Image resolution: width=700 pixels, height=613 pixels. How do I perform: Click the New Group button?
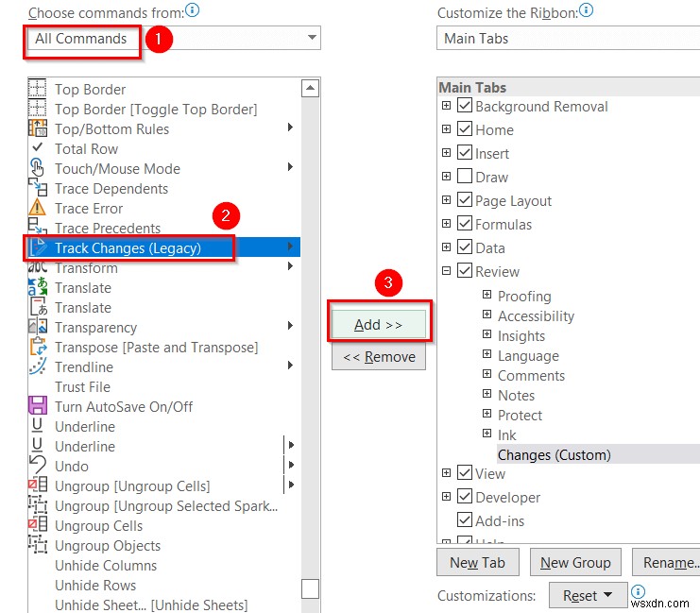coord(575,562)
